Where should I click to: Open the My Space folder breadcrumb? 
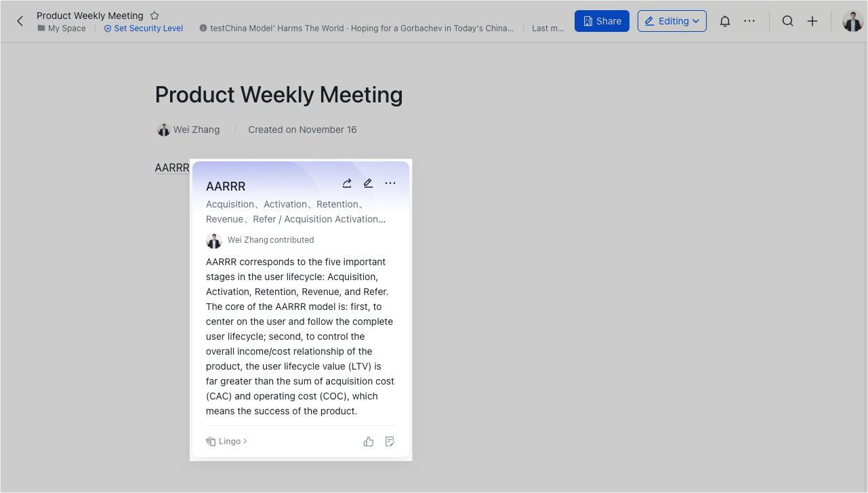62,28
